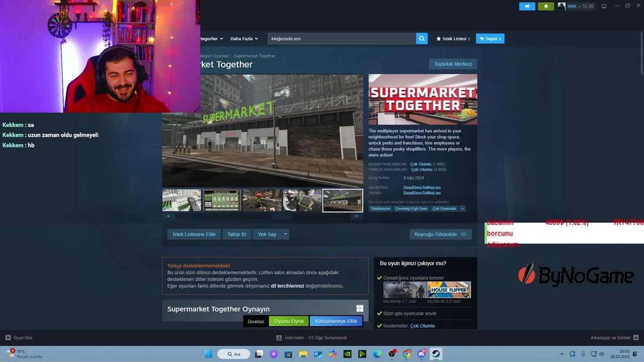Select the orange character thumbnail
The height and width of the screenshot is (362, 644).
[262, 201]
